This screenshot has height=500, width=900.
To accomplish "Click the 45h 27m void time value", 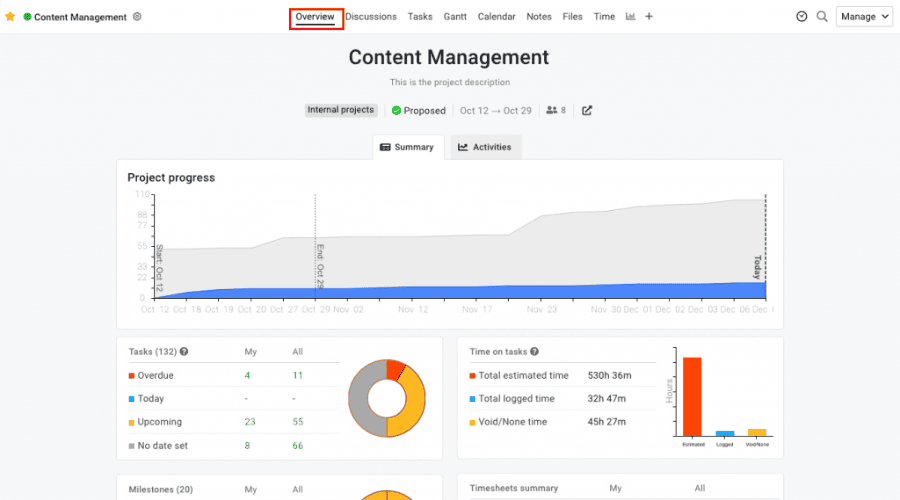I will (607, 422).
